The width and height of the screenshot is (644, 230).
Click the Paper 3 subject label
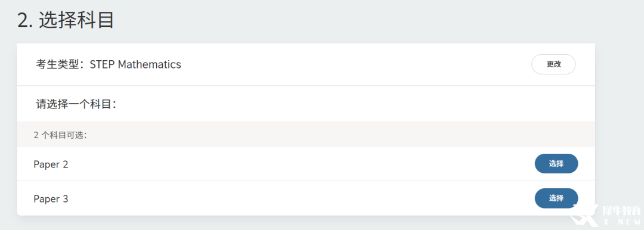(x=51, y=199)
